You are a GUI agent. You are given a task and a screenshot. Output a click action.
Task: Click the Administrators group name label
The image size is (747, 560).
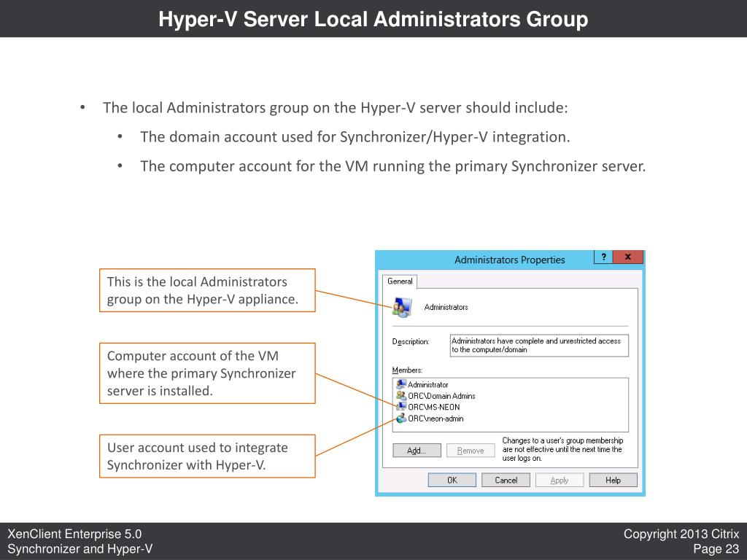click(x=446, y=307)
